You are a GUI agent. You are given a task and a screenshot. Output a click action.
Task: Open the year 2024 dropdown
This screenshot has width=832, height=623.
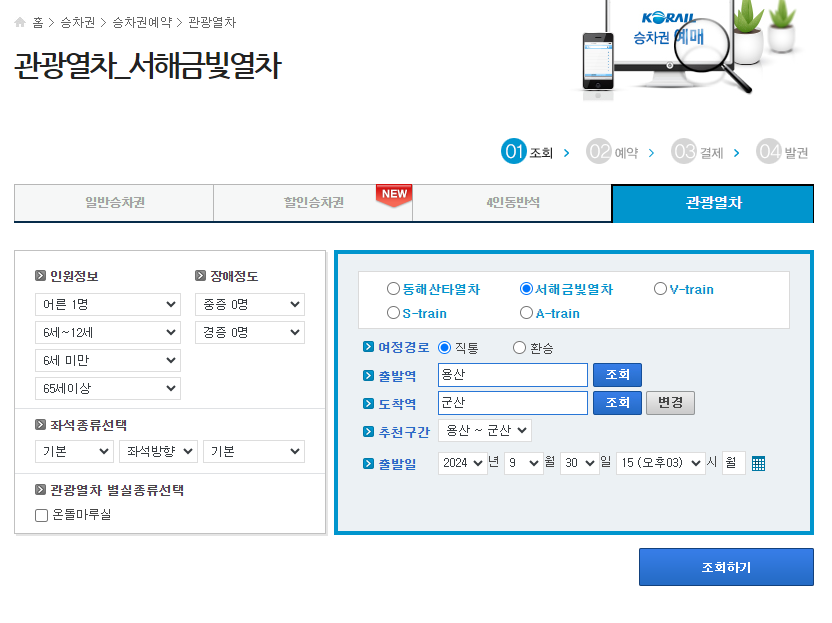tap(463, 463)
